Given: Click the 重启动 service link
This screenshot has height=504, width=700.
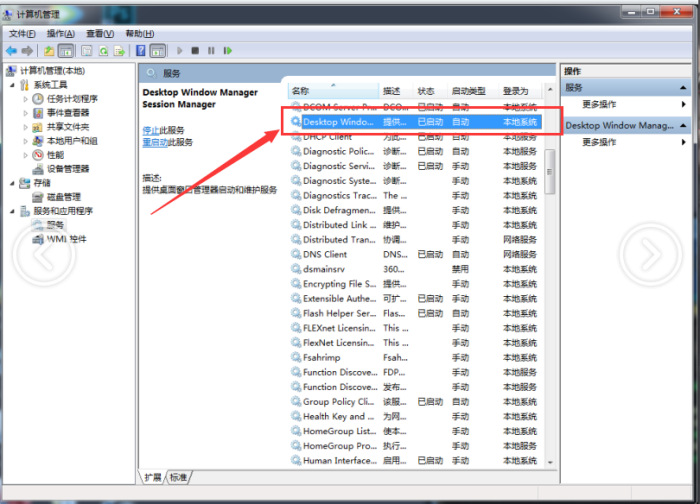Looking at the screenshot, I should click(154, 143).
